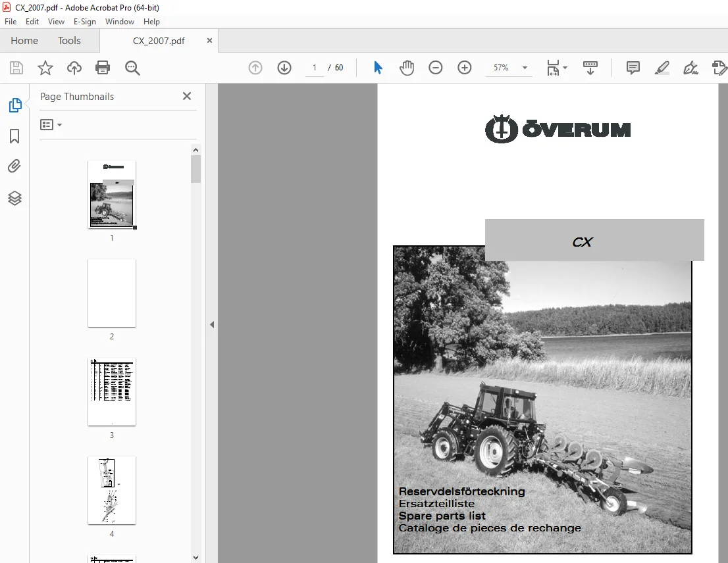Click the Ersatzteilliste text on the page

pyautogui.click(x=436, y=504)
